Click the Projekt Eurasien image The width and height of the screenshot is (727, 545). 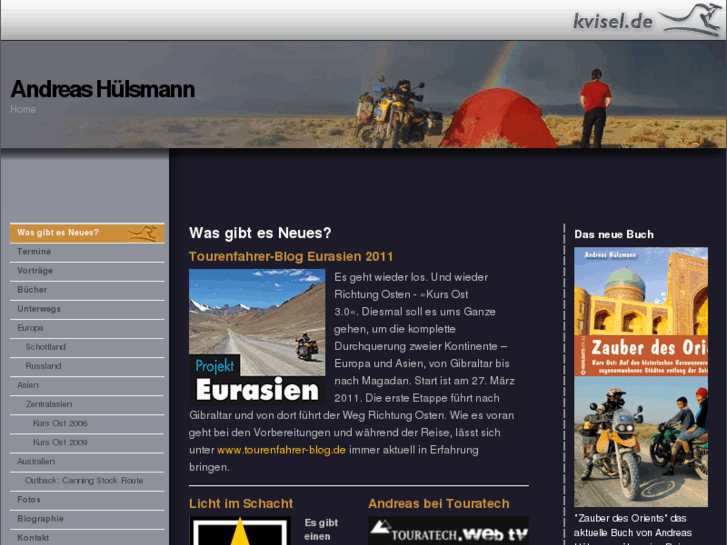[257, 337]
